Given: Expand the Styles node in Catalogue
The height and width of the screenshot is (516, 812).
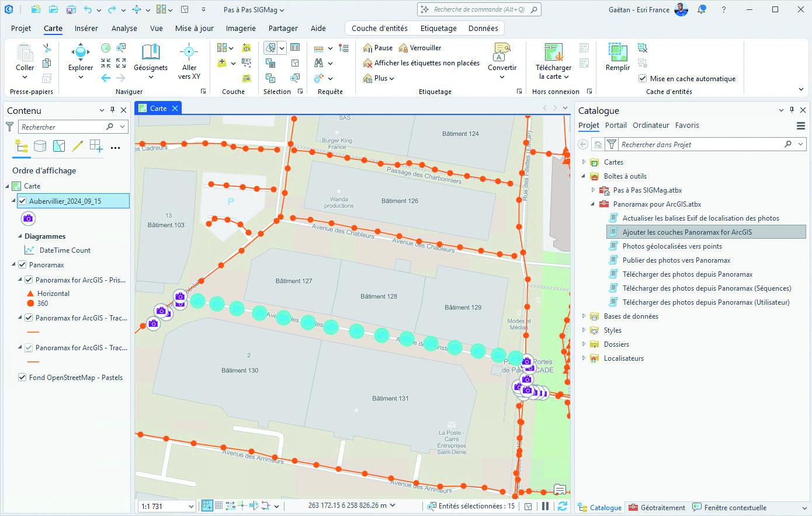Looking at the screenshot, I should click(x=584, y=330).
